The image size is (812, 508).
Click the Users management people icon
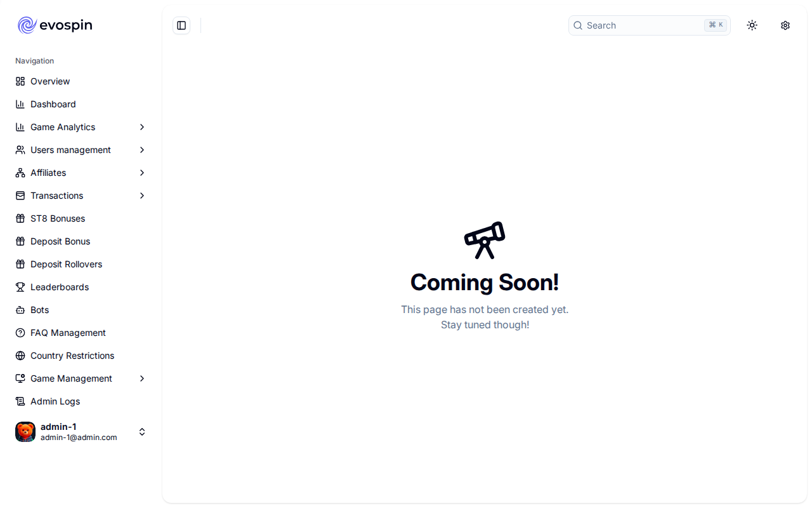click(x=20, y=150)
